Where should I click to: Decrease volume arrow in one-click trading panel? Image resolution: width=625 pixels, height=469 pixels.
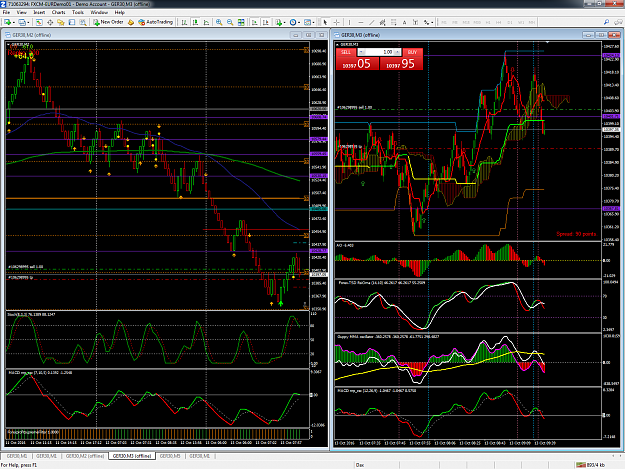pos(362,52)
